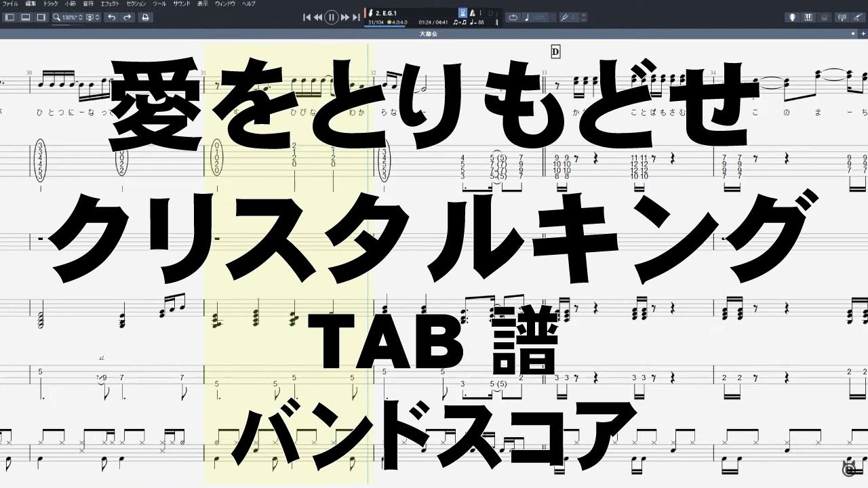The height and width of the screenshot is (488, 868).
Task: Open the tuning fork transpose control
Action: [x=568, y=18]
